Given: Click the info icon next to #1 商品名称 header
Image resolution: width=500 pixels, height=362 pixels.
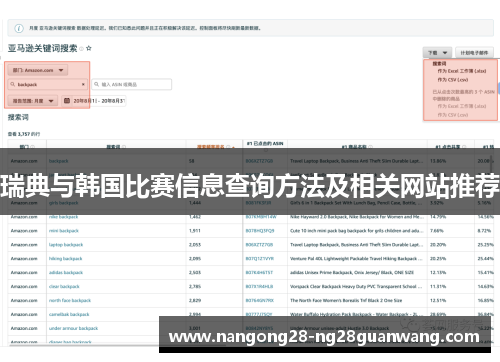Looking at the screenshot, I should click(x=370, y=147).
